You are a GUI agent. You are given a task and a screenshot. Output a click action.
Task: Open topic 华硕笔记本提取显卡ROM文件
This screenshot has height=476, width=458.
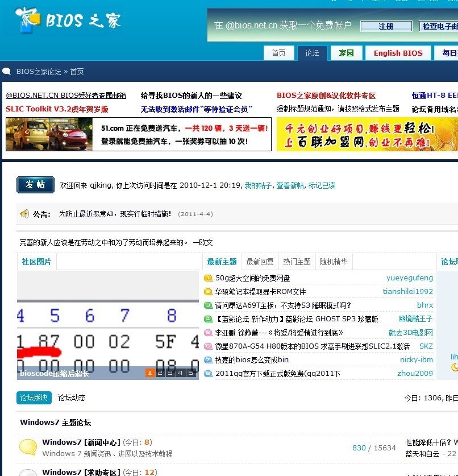tap(261, 292)
